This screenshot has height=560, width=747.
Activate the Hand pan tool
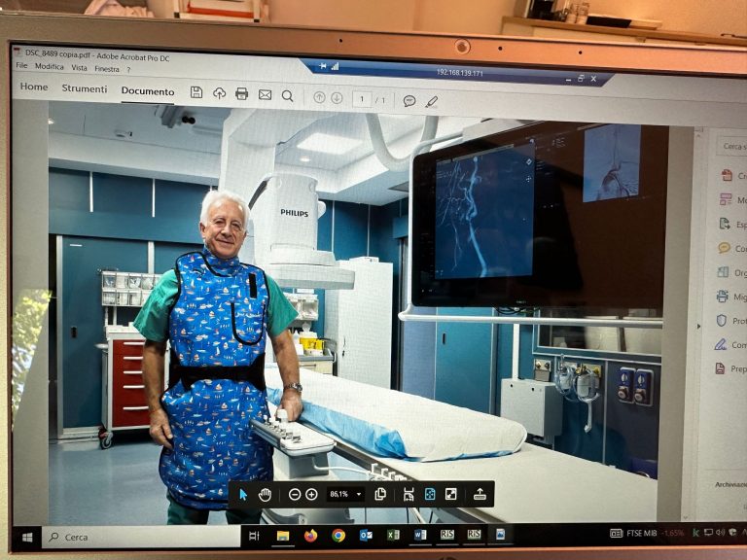point(265,494)
